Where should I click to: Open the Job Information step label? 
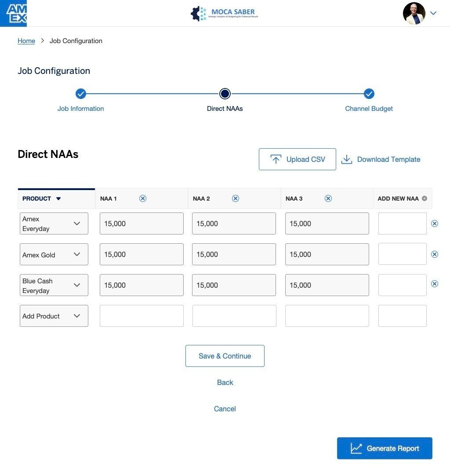click(x=81, y=109)
